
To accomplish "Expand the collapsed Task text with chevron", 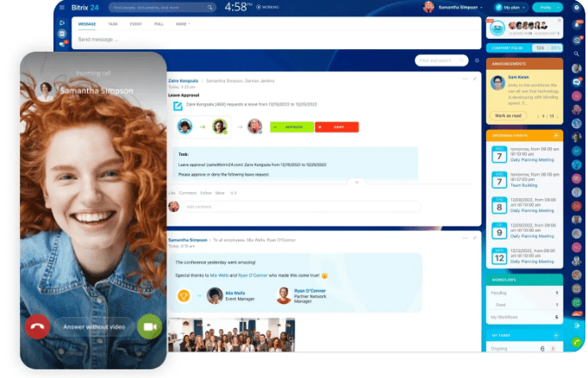I will click(x=357, y=182).
